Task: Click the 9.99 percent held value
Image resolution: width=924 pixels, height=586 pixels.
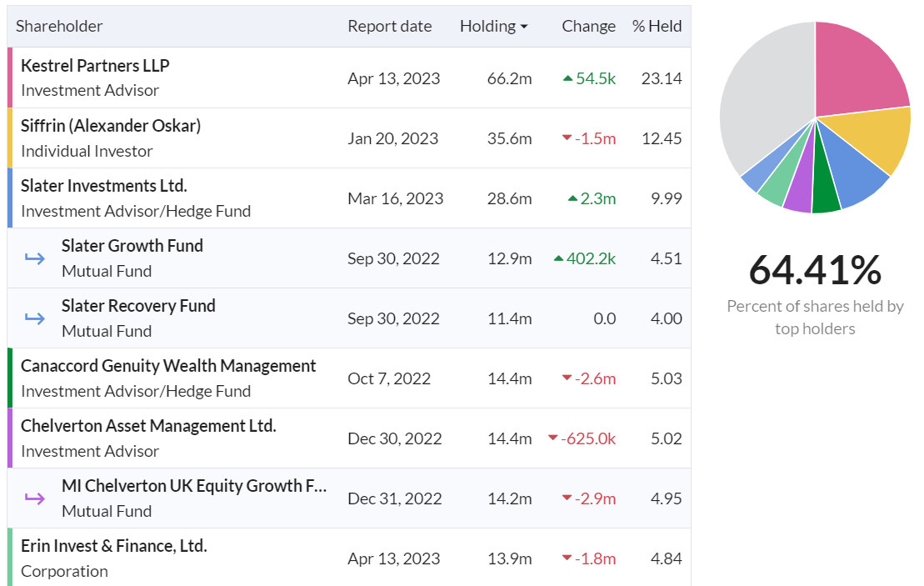Action: pos(666,198)
